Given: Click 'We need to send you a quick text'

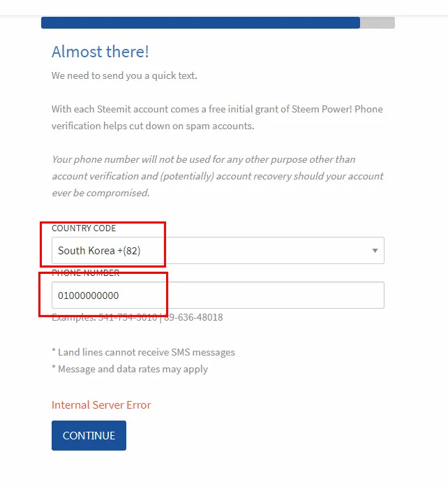Looking at the screenshot, I should [124, 75].
